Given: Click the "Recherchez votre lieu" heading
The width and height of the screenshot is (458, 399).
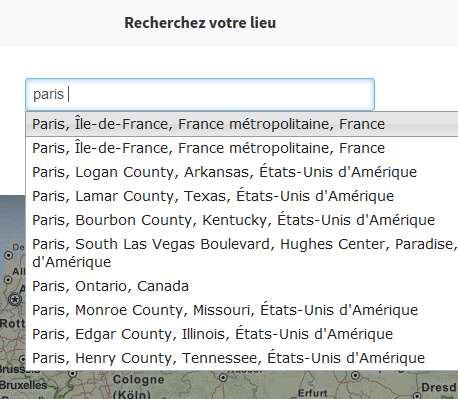Looking at the screenshot, I should pyautogui.click(x=200, y=23).
